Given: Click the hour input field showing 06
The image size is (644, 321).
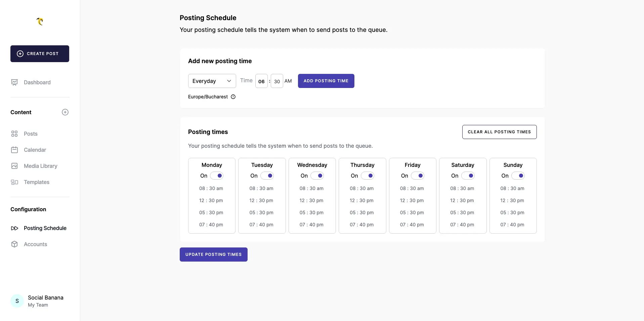Looking at the screenshot, I should pos(261,81).
